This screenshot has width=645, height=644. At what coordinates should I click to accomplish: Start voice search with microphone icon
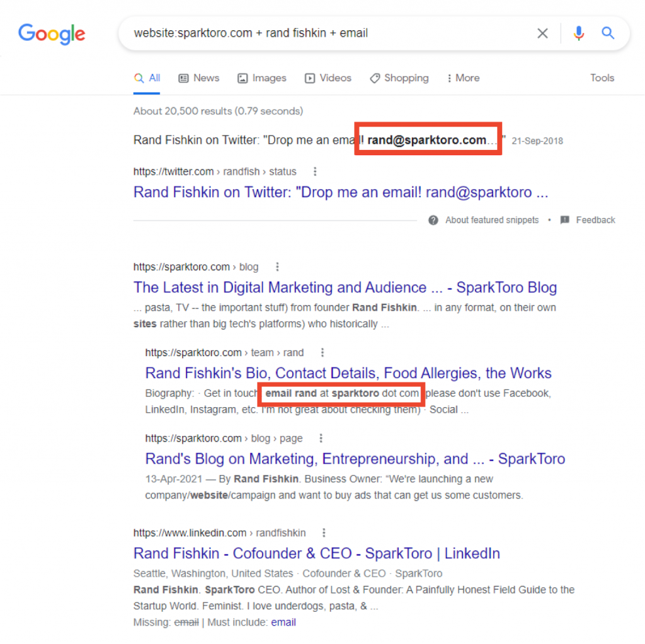point(578,33)
